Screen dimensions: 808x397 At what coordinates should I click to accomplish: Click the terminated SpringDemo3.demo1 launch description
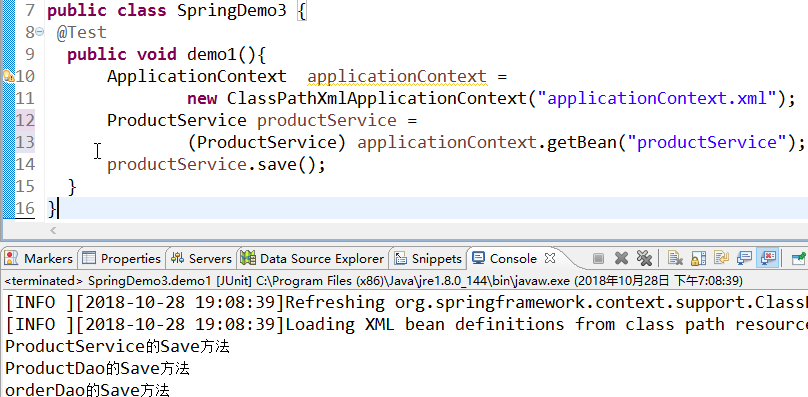(373, 281)
